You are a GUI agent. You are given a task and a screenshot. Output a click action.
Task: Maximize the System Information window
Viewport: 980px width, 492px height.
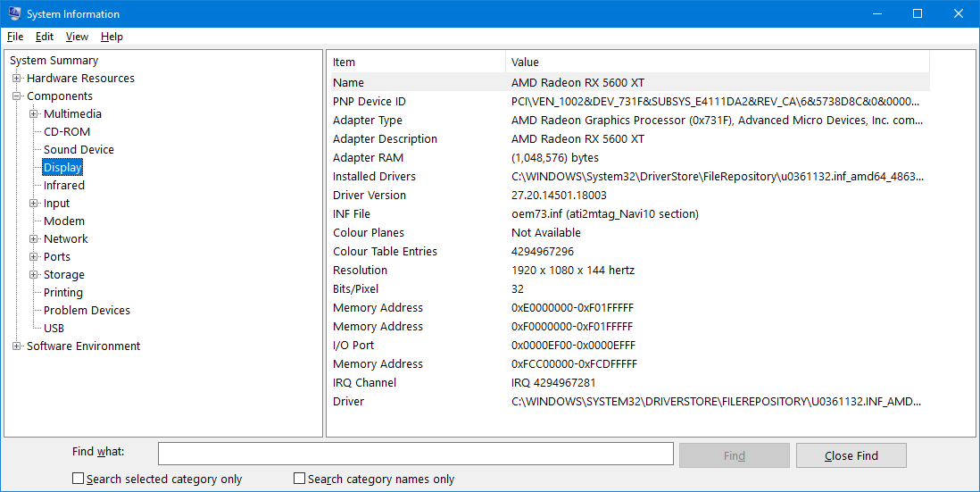918,13
